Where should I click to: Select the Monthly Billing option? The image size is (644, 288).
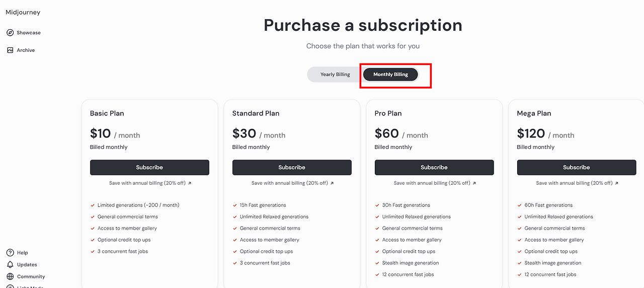[x=390, y=75]
